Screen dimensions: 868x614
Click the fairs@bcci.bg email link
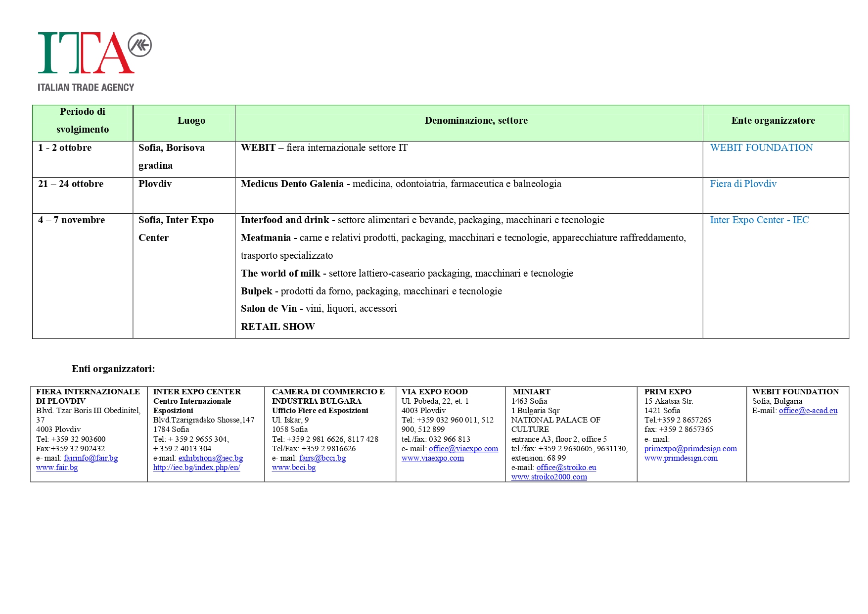pos(322,458)
